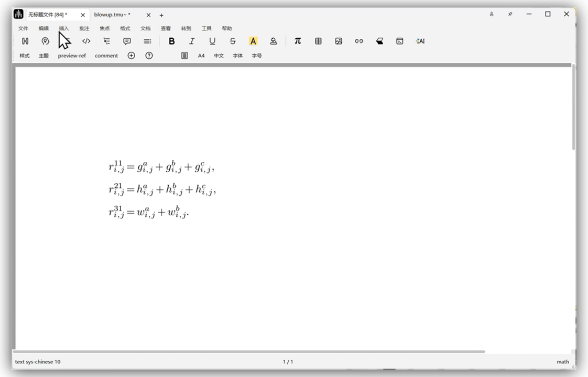The image size is (588, 377).
Task: Open the 格式 menu
Action: [x=125, y=28]
